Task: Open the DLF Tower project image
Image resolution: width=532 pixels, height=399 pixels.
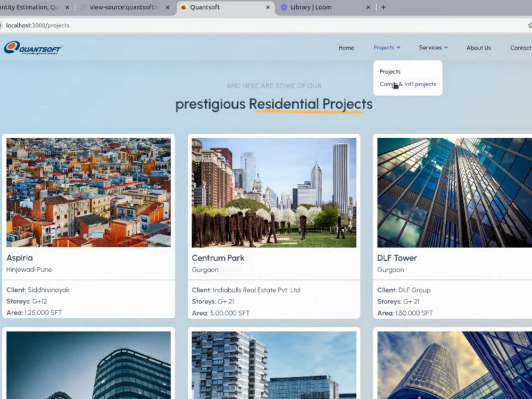Action: click(x=455, y=193)
